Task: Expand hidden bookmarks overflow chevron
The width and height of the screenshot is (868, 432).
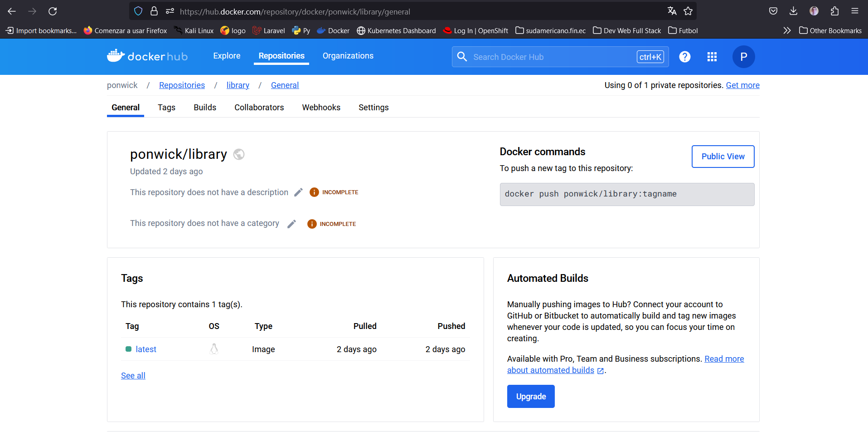Action: click(x=787, y=30)
